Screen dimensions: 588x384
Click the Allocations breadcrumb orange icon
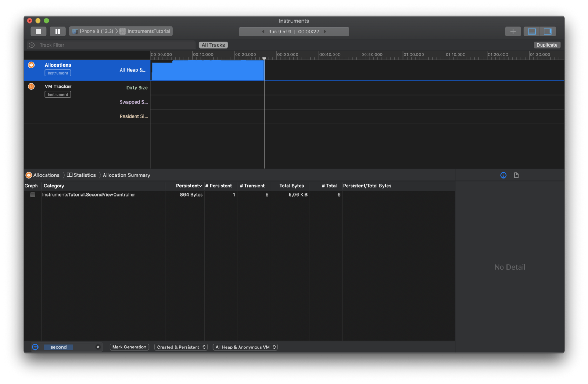[x=29, y=175]
